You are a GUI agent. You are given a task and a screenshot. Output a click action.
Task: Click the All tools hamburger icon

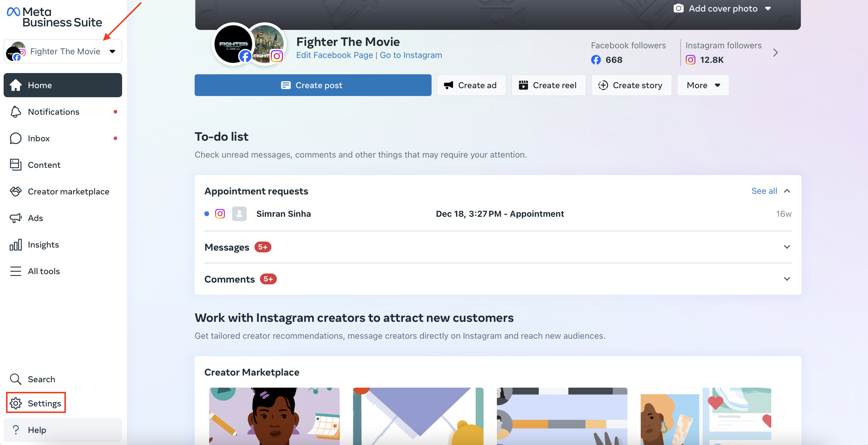pyautogui.click(x=15, y=271)
